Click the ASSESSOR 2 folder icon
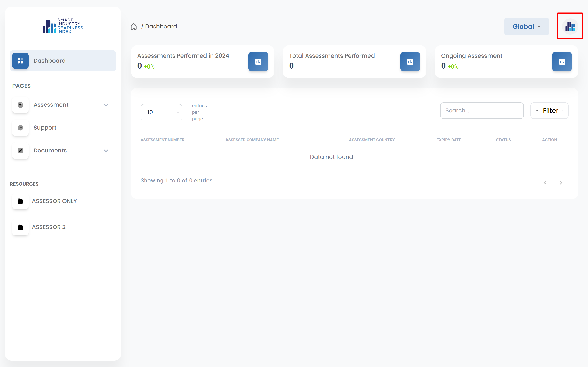The width and height of the screenshot is (588, 367). coord(20,227)
